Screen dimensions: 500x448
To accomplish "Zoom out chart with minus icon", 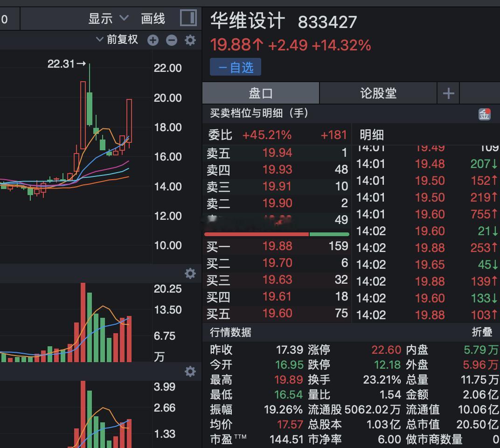I will [172, 40].
